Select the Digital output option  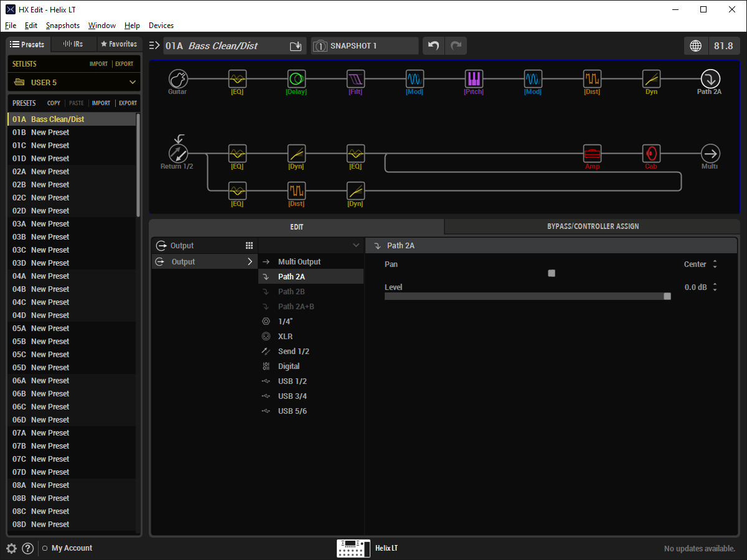311,366
